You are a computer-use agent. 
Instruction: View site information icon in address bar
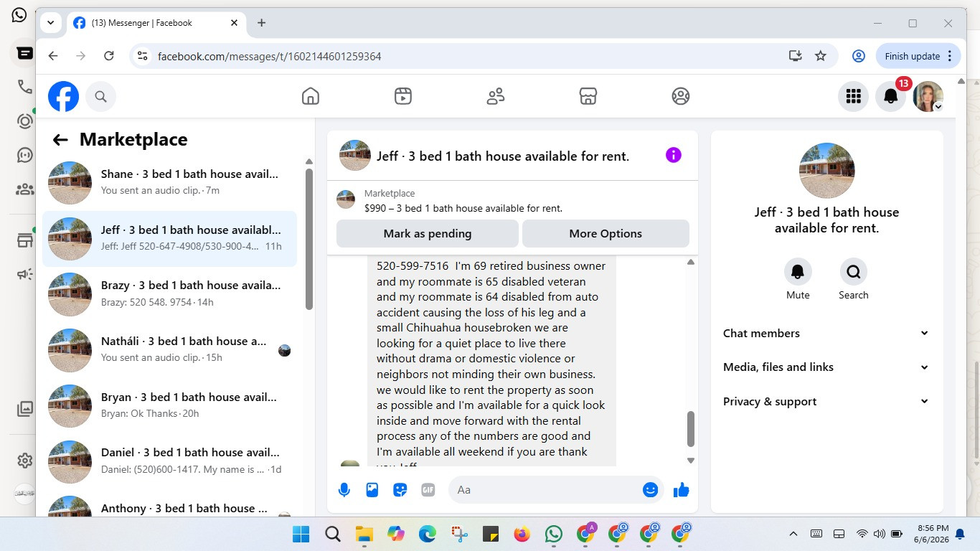click(x=143, y=56)
